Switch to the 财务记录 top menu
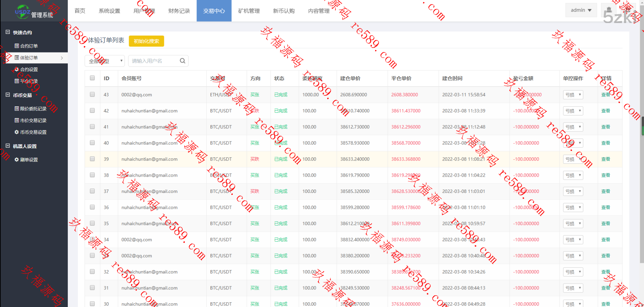This screenshot has height=307, width=644. [x=179, y=11]
